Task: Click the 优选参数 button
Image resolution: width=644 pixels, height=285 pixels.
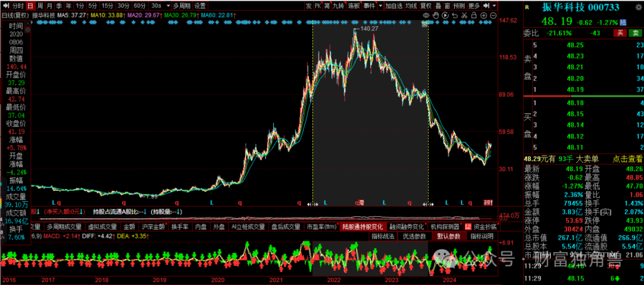Action: click(414, 237)
